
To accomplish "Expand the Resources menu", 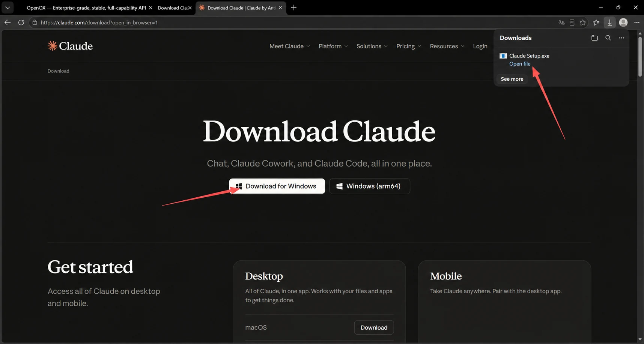I will pos(447,46).
